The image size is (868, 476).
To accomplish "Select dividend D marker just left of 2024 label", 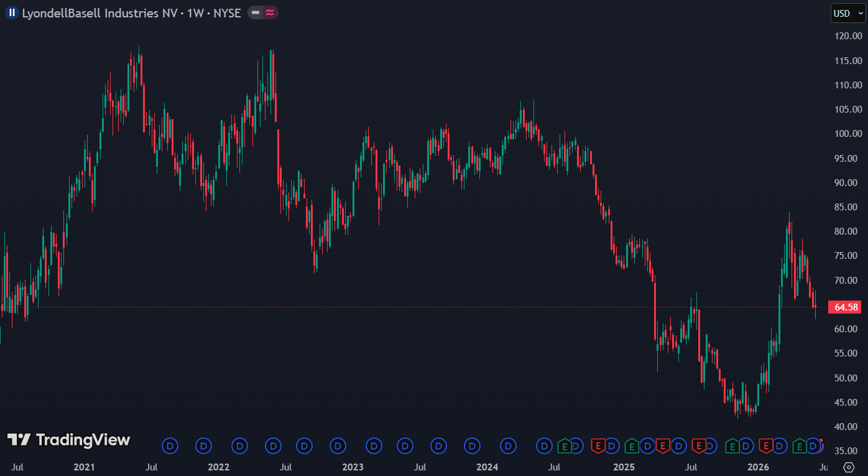I will pyautogui.click(x=473, y=446).
